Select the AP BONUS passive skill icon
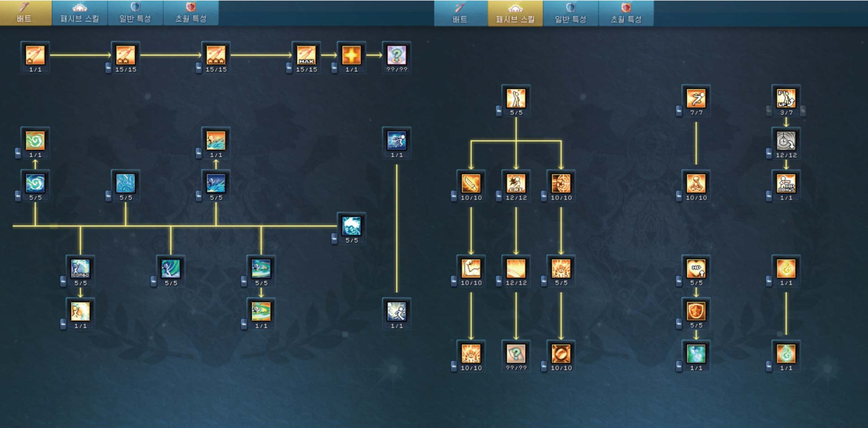This screenshot has height=428, width=868. point(786,183)
